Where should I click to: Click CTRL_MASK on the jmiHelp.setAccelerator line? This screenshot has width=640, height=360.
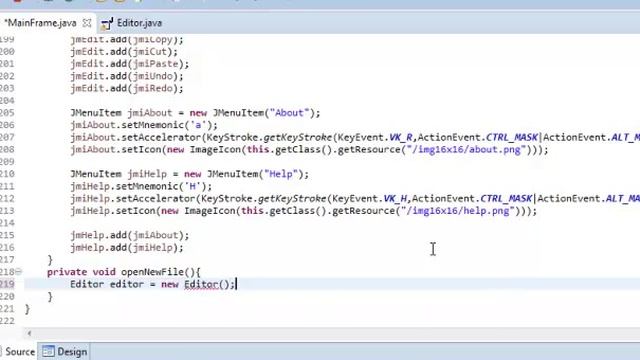[x=506, y=198]
